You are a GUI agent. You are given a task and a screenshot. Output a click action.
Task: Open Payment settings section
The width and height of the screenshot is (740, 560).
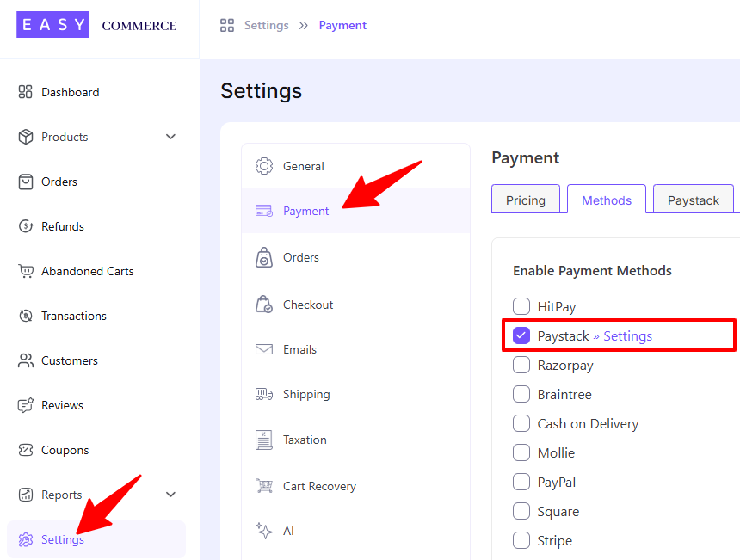(356, 211)
